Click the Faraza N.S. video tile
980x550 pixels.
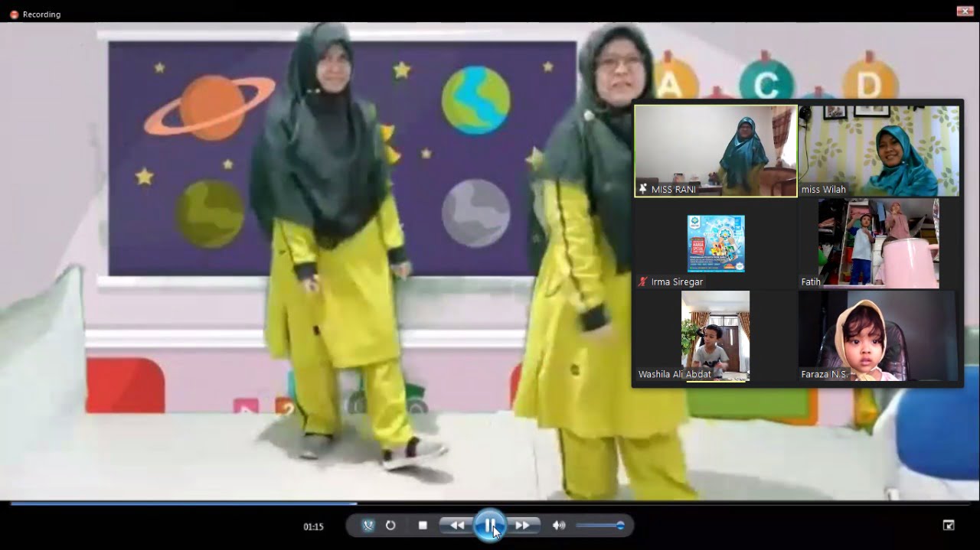pyautogui.click(x=879, y=335)
